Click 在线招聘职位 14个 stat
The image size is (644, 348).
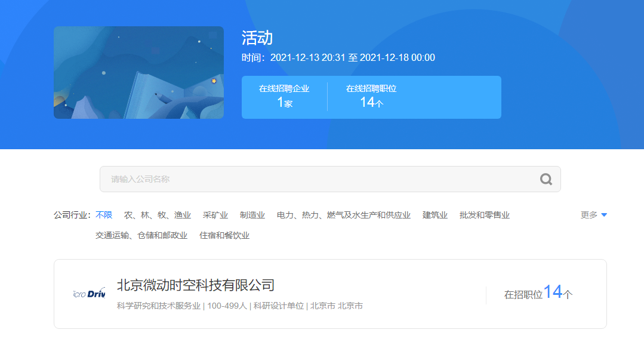pyautogui.click(x=371, y=97)
